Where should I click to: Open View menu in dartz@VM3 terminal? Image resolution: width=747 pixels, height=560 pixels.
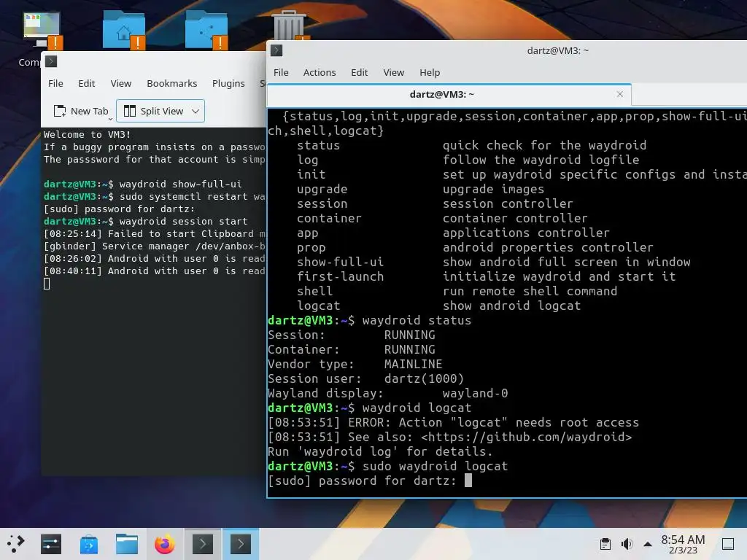click(x=394, y=72)
